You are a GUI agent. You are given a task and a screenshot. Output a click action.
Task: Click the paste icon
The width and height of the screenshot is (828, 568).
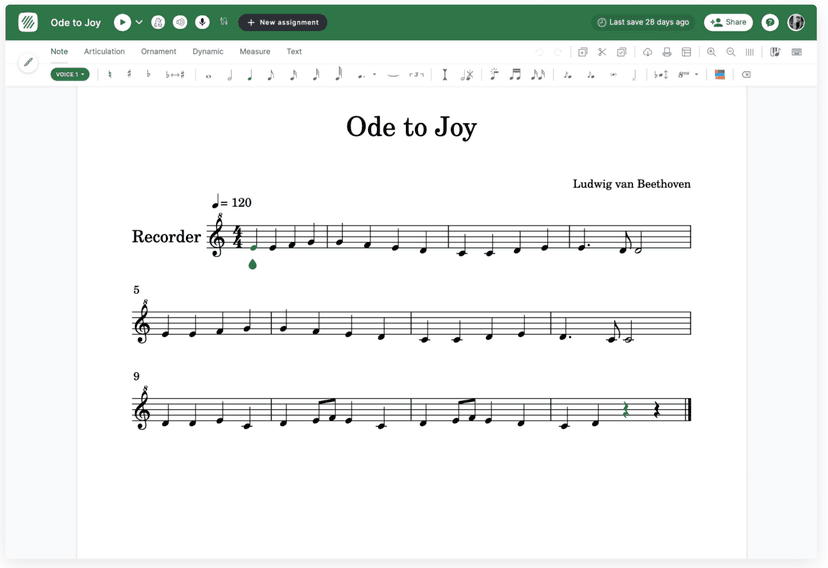622,52
